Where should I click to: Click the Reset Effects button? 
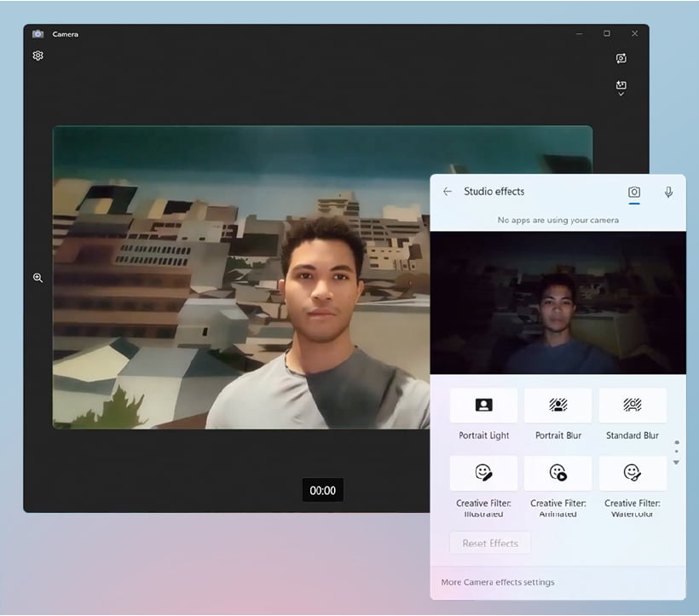[490, 544]
